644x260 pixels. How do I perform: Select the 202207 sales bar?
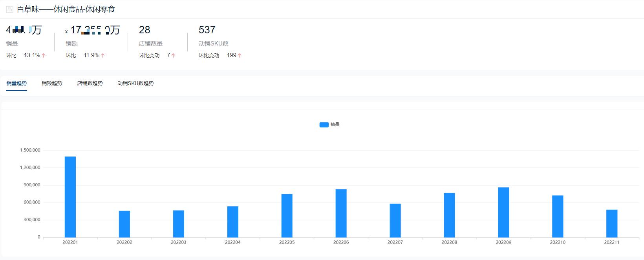395,220
